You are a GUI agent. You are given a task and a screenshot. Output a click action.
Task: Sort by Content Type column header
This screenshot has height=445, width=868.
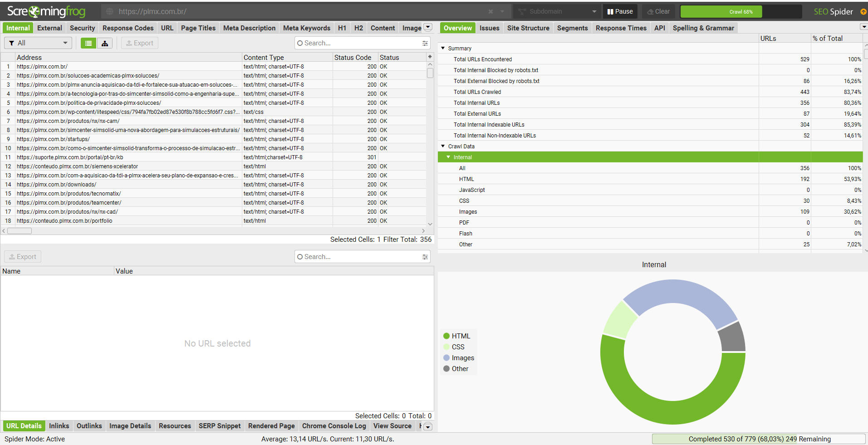pyautogui.click(x=287, y=57)
